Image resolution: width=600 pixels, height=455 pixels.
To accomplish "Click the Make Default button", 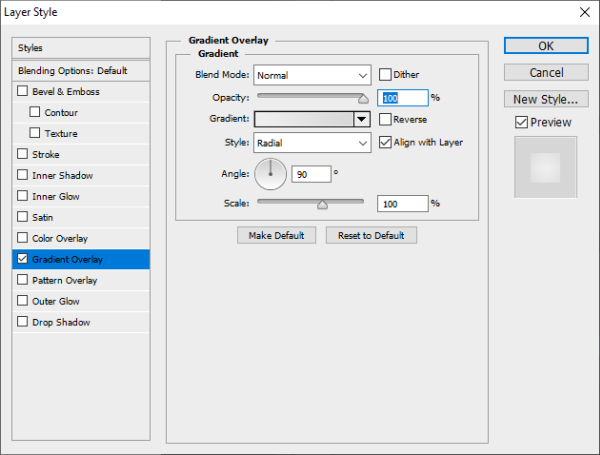I will click(276, 235).
